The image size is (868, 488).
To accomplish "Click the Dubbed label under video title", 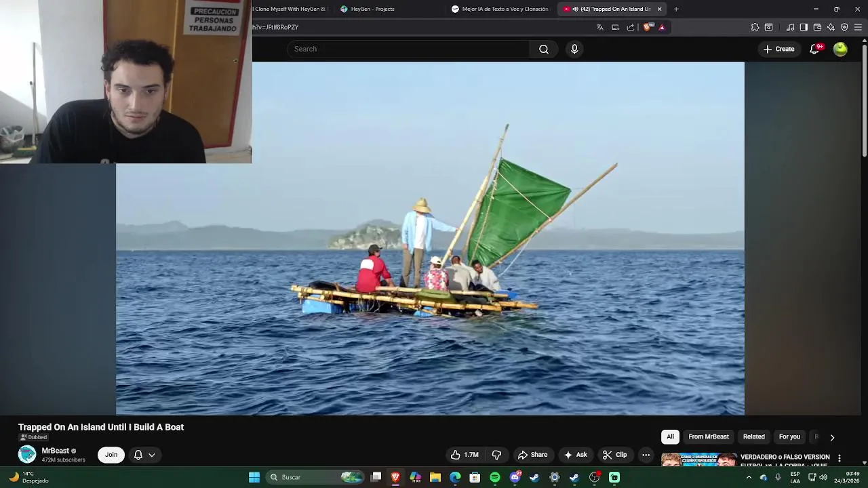I will point(33,437).
